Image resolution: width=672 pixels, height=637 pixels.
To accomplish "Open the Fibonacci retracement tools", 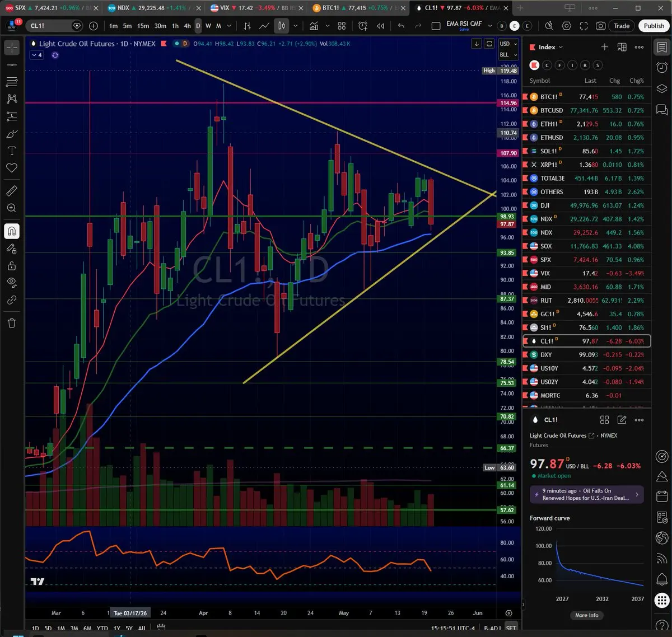I will point(12,82).
